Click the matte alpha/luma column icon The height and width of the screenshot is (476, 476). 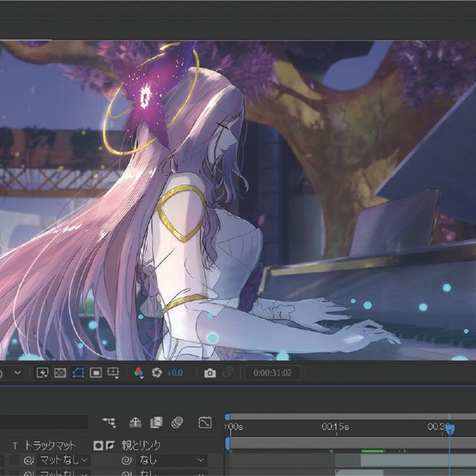(x=98, y=446)
